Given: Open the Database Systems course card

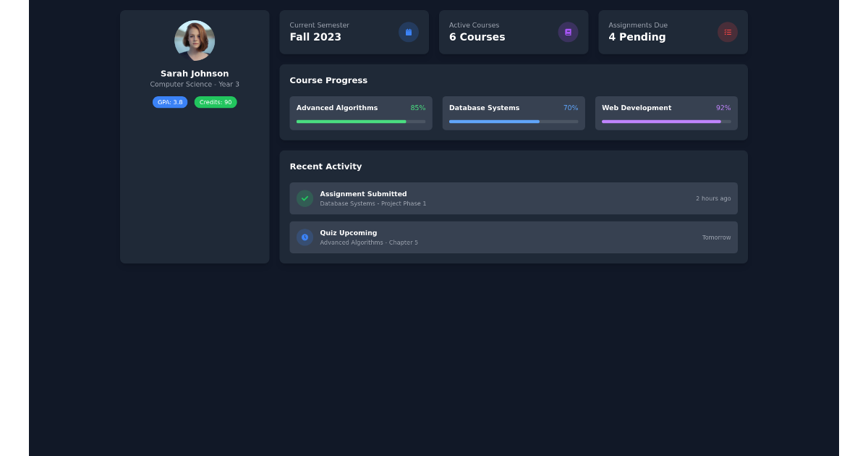Looking at the screenshot, I should pyautogui.click(x=514, y=113).
